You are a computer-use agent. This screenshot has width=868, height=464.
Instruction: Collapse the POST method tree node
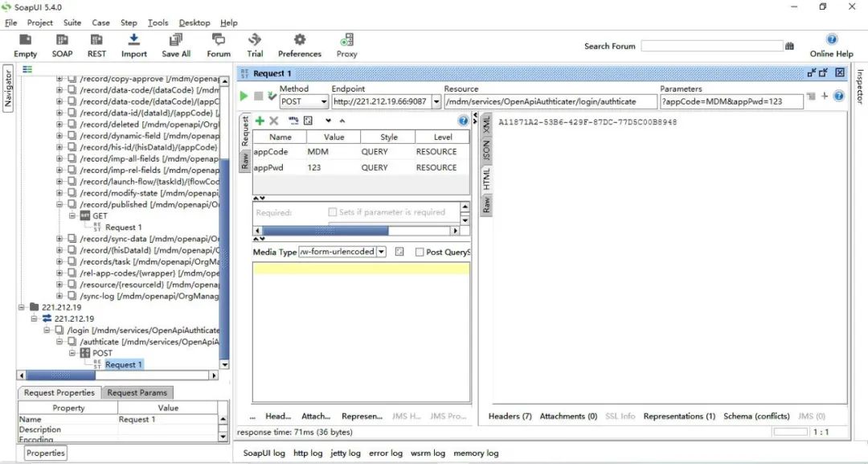tap(72, 353)
